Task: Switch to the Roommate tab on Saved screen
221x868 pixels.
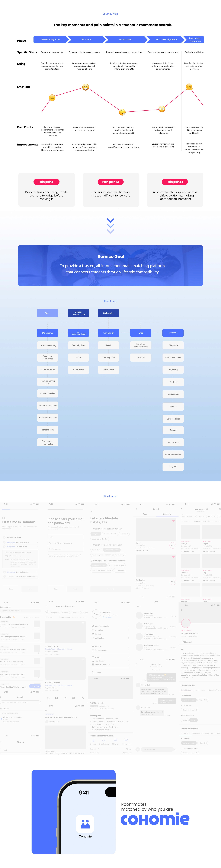Action: [x=167, y=514]
